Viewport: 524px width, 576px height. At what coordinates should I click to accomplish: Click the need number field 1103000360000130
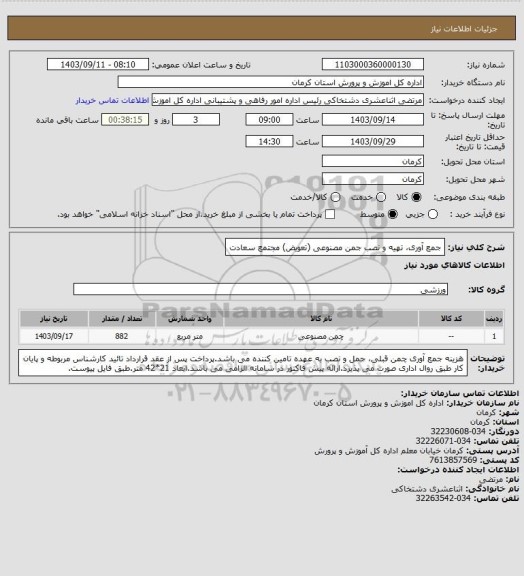point(373,65)
